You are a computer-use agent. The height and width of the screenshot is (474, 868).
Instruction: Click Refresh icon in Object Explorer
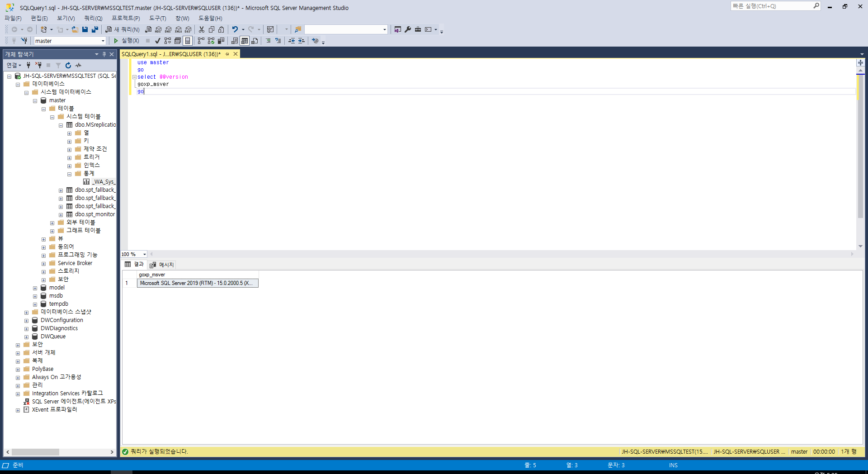pyautogui.click(x=68, y=65)
